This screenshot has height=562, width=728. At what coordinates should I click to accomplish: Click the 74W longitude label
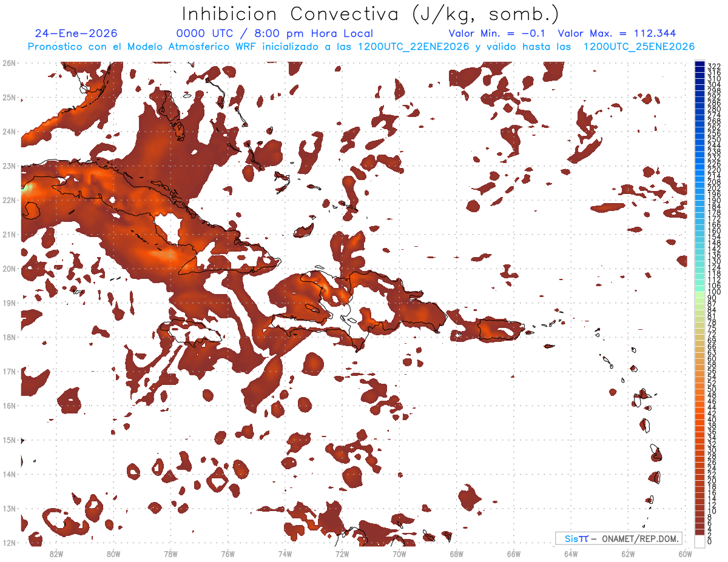[x=285, y=554]
